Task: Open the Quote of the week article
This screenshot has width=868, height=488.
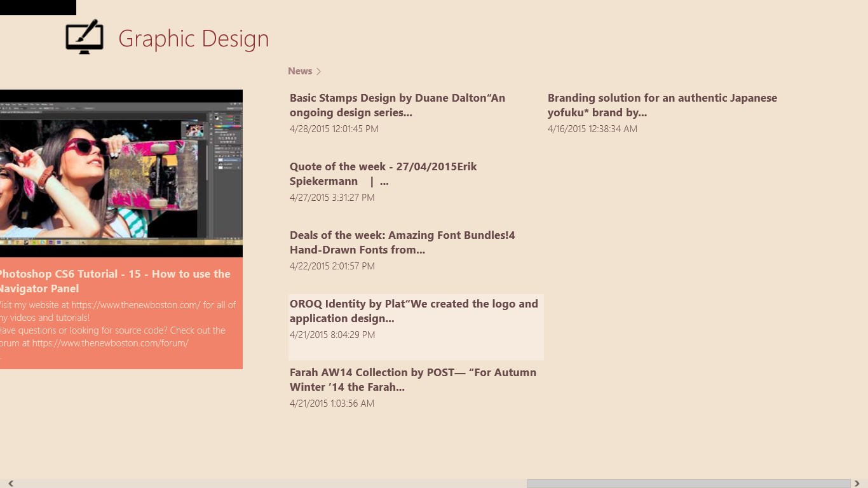Action: coord(383,173)
